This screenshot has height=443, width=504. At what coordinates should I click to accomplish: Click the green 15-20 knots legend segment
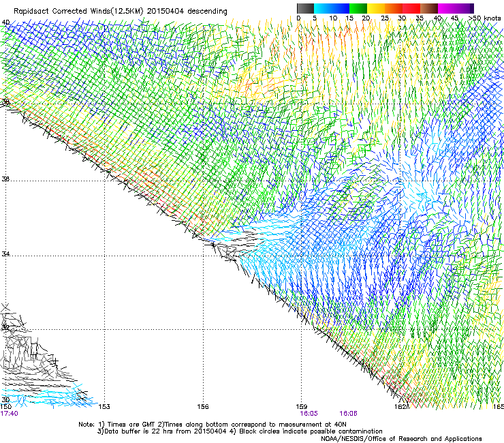(358, 8)
